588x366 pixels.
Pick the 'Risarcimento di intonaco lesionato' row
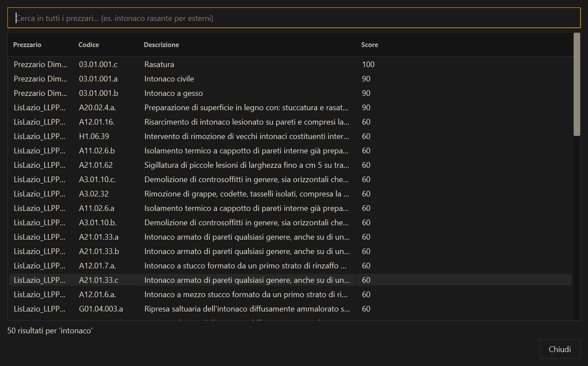(x=291, y=122)
